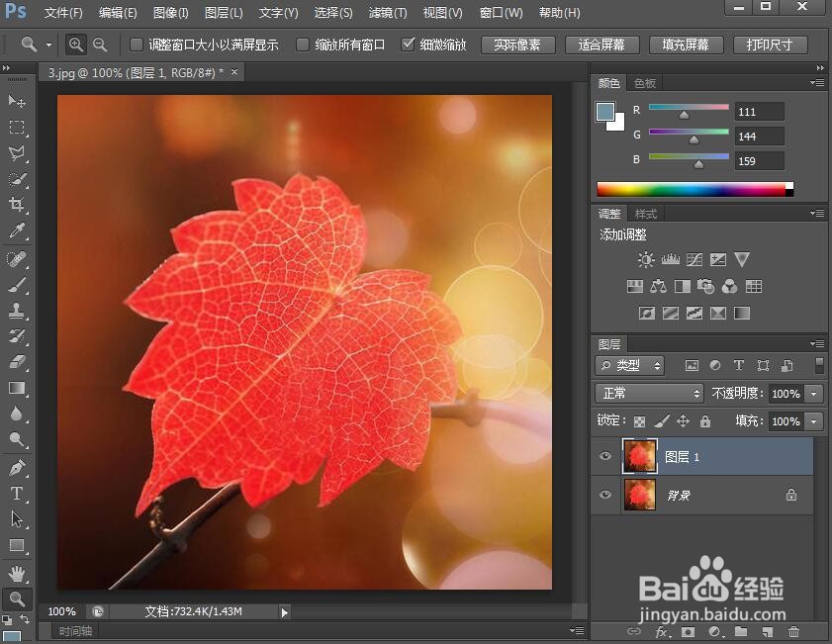This screenshot has height=644, width=832.
Task: Select the Dodge tool
Action: [17, 440]
